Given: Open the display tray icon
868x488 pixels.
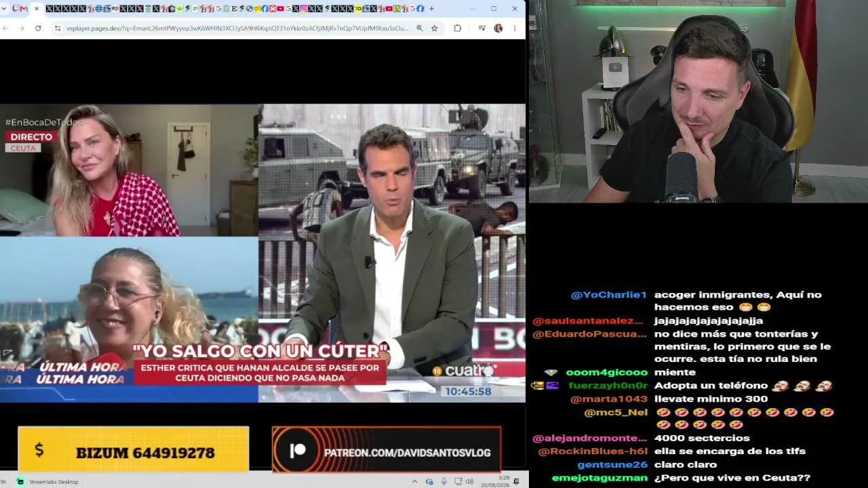Looking at the screenshot, I should click(x=459, y=481).
